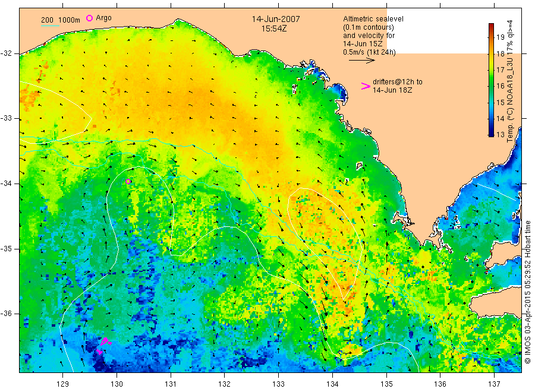Click the cyan 200m depth contour legend line
The height and width of the screenshot is (392, 535).
(x=50, y=26)
